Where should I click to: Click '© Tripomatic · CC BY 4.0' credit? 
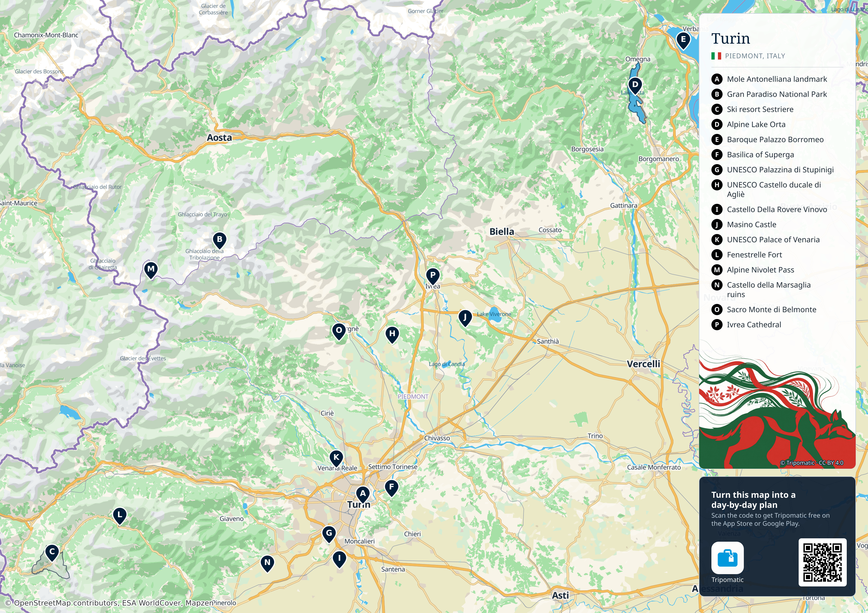[812, 463]
